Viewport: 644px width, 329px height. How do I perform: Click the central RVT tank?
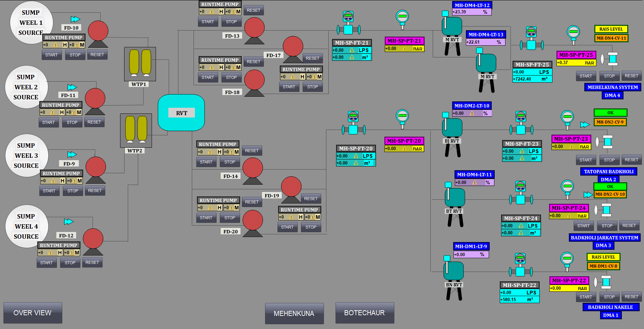[x=181, y=113]
